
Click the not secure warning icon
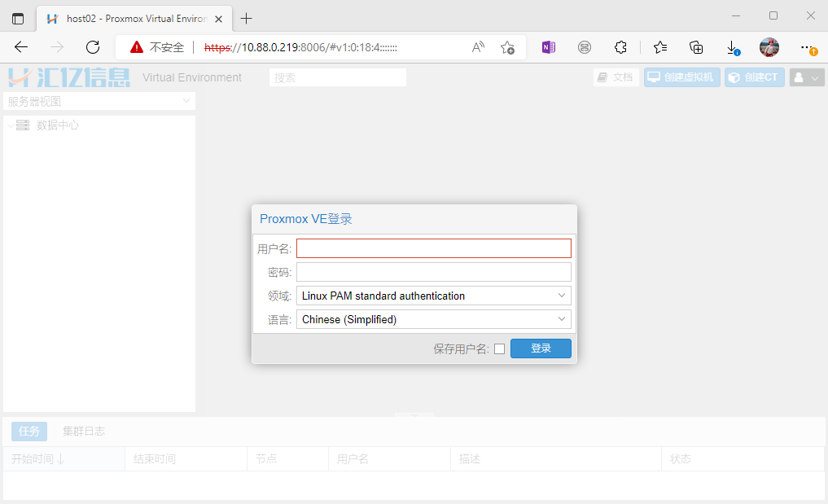[137, 47]
